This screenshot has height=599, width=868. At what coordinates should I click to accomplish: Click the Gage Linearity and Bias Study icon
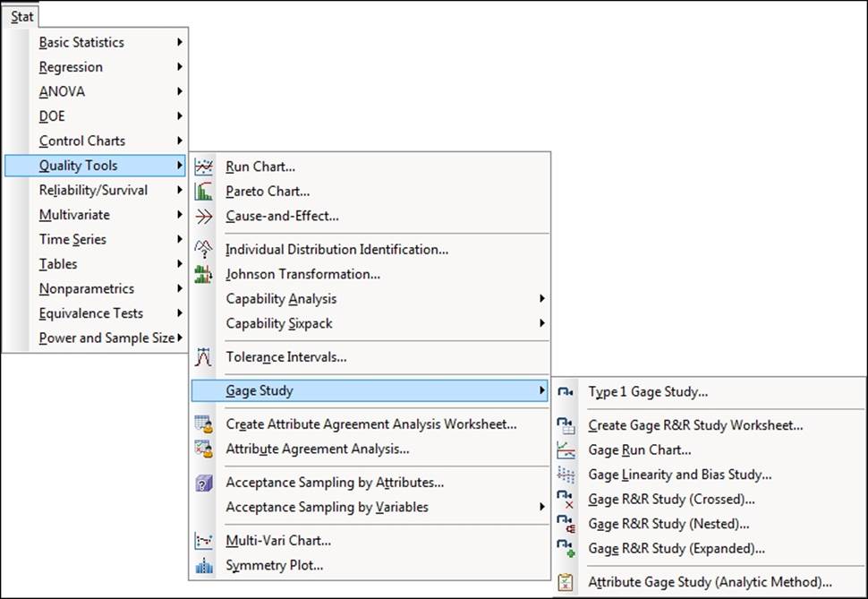pyautogui.click(x=566, y=475)
